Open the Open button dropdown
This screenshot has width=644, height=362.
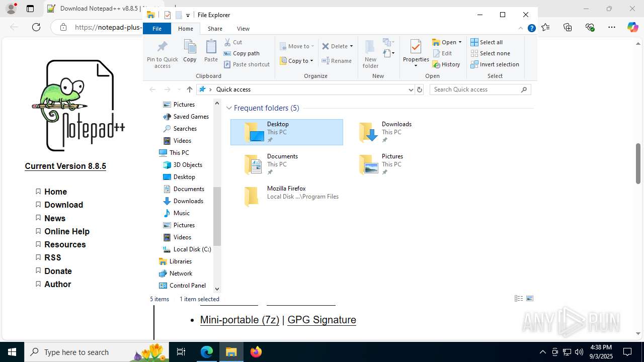tap(460, 42)
